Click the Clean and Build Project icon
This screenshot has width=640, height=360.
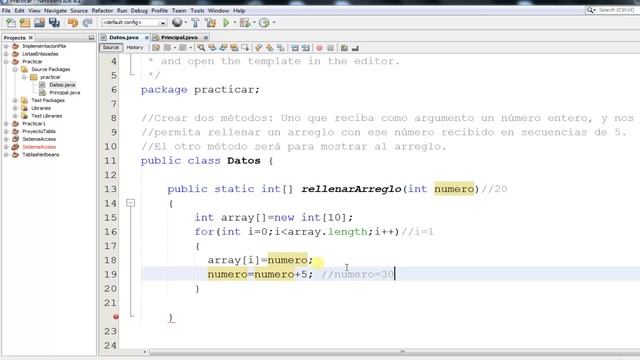coord(211,23)
